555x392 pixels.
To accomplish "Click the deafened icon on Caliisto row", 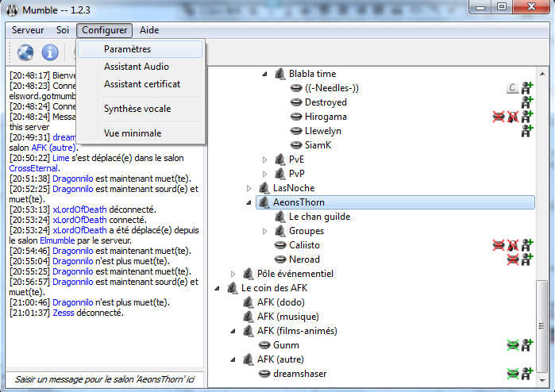I will coord(513,245).
